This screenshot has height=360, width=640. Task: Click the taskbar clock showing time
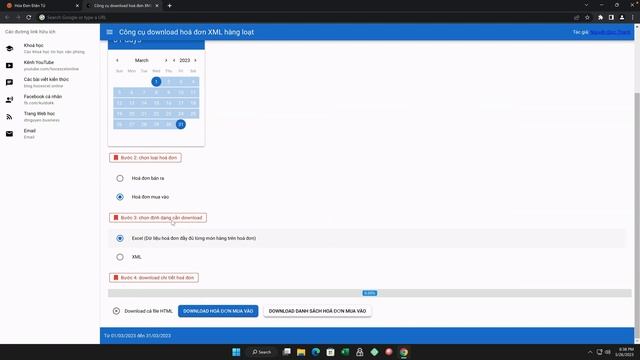[x=624, y=352]
